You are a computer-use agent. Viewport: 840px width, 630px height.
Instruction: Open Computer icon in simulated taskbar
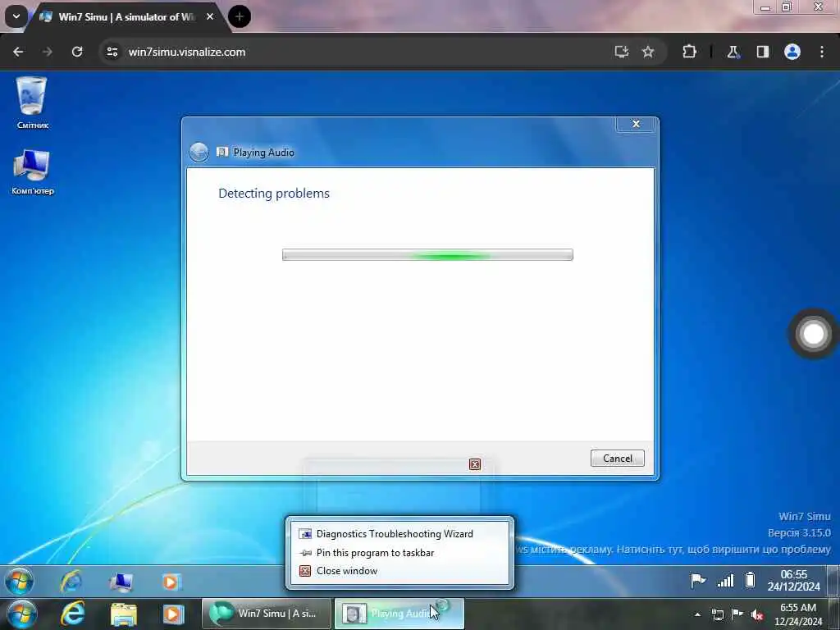pos(121,582)
